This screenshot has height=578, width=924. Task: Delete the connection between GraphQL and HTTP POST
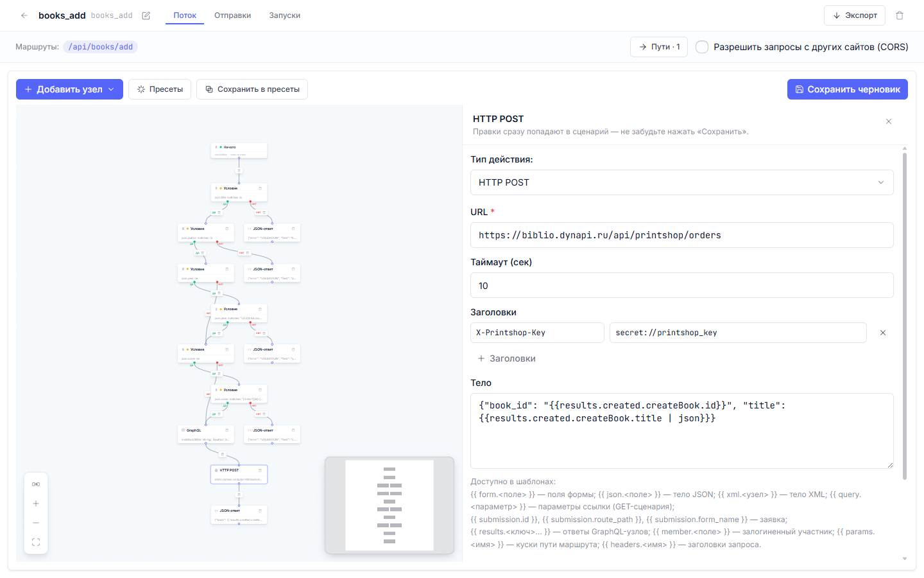click(222, 454)
